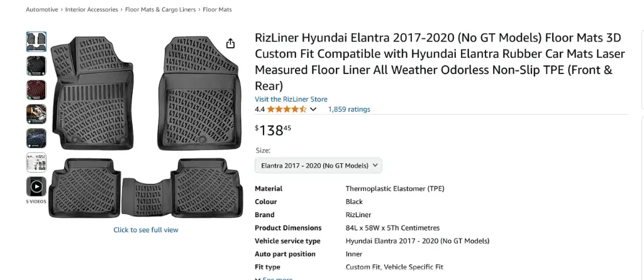
Task: Play the product videos thumbnail
Action: (x=36, y=186)
